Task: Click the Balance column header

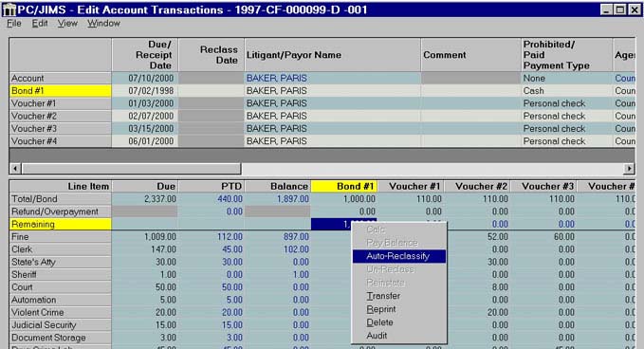Action: 278,187
